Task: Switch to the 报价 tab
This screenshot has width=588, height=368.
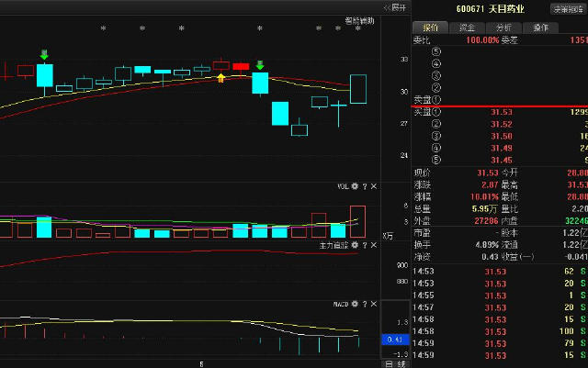Action: coord(430,28)
